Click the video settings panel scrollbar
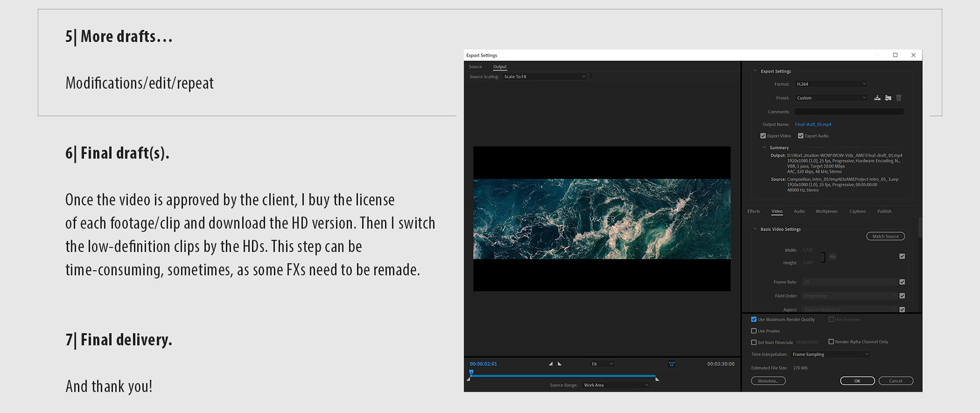 click(x=920, y=228)
